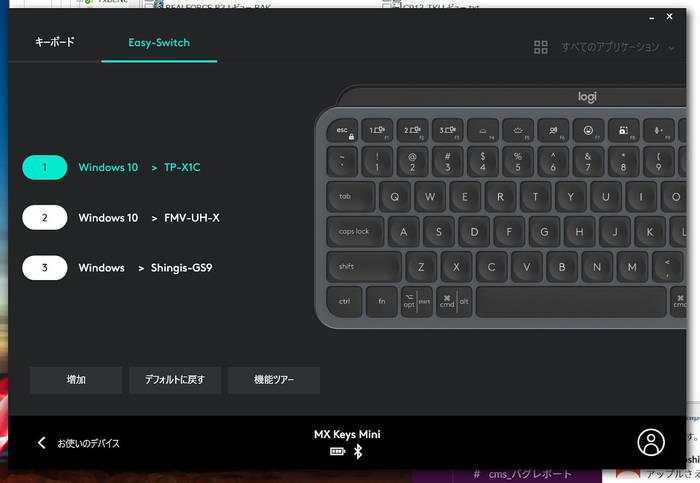Click the esc key on keyboard image
The height and width of the screenshot is (483, 700).
[x=343, y=131]
